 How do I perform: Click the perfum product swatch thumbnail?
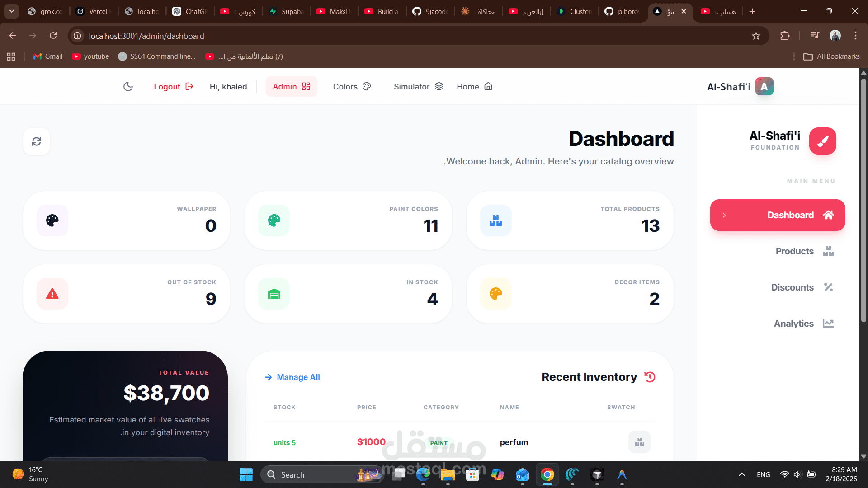click(x=639, y=442)
